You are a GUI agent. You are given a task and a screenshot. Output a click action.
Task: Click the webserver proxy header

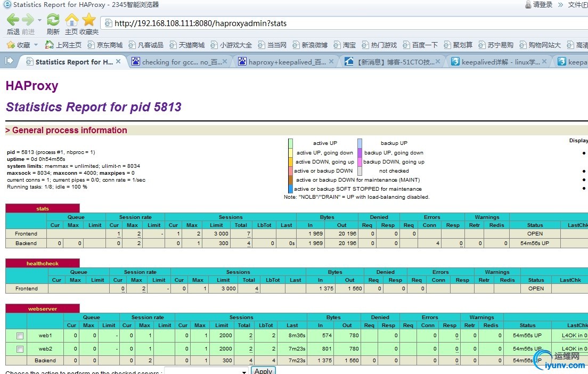[x=43, y=308]
